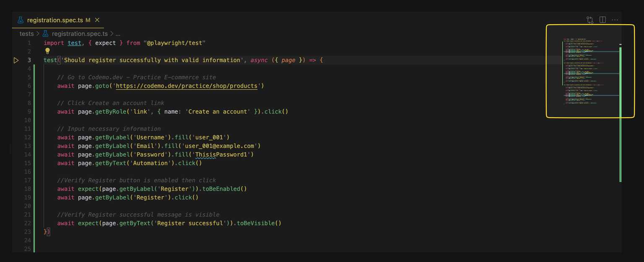This screenshot has width=644, height=262.
Task: Click line number 12 in the gutter
Action: [27, 137]
